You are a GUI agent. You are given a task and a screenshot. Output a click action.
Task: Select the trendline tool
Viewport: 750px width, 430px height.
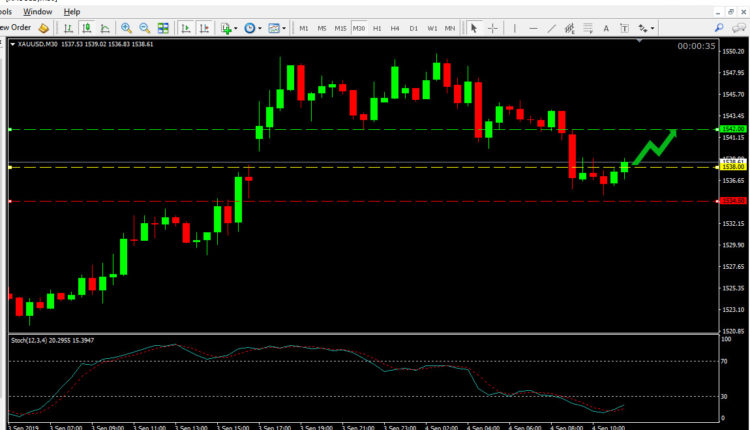pos(551,28)
